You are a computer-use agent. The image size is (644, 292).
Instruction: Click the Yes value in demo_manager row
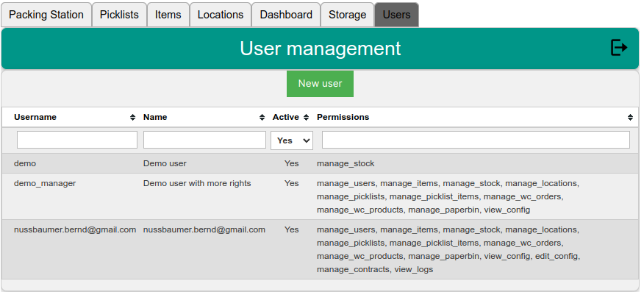(x=292, y=183)
